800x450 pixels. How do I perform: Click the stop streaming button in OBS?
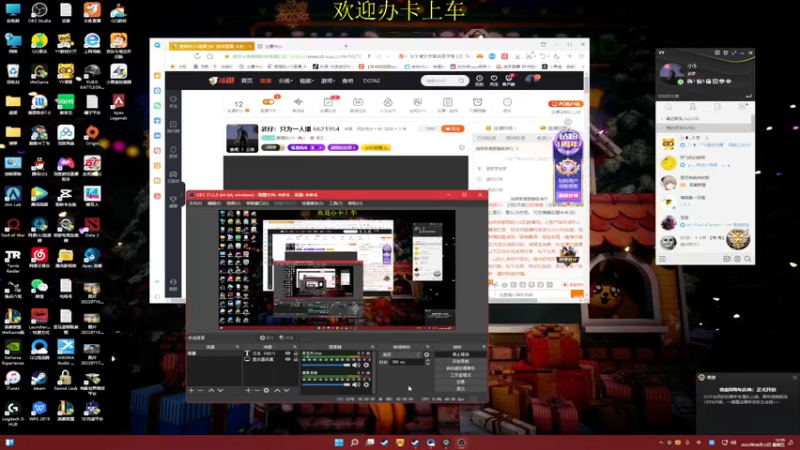461,355
